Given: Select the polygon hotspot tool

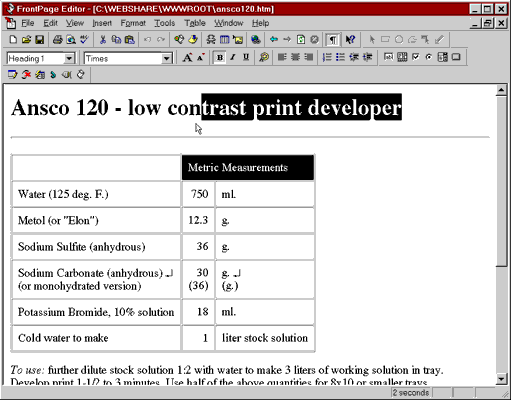Looking at the screenshot, I should [x=412, y=40].
